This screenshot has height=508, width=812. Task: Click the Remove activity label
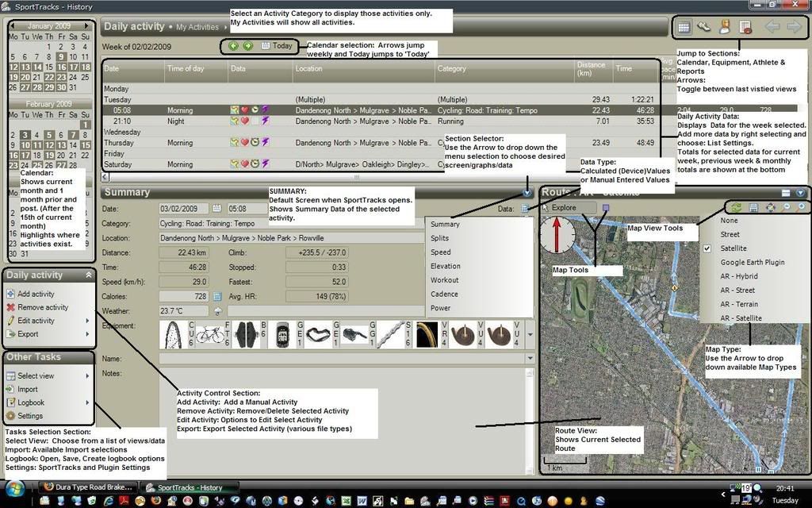tap(43, 307)
